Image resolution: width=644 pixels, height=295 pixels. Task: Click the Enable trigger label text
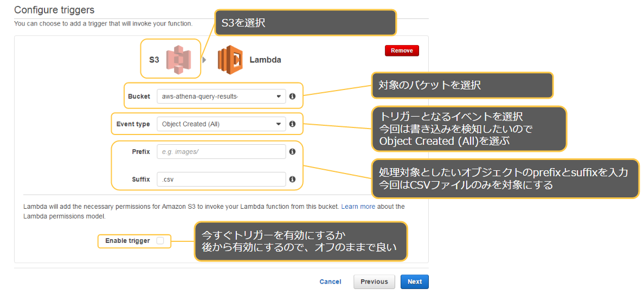127,241
